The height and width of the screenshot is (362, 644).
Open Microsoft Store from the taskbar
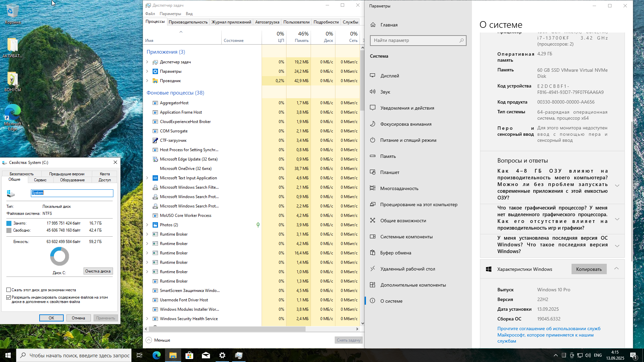pyautogui.click(x=189, y=355)
